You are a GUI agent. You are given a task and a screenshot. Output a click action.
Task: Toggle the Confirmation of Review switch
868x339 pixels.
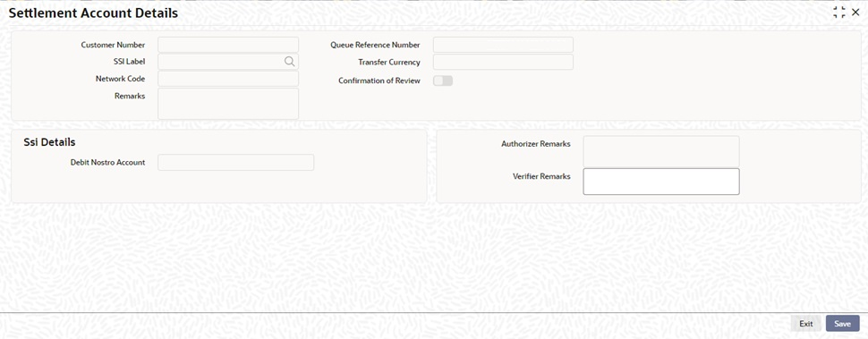(443, 81)
